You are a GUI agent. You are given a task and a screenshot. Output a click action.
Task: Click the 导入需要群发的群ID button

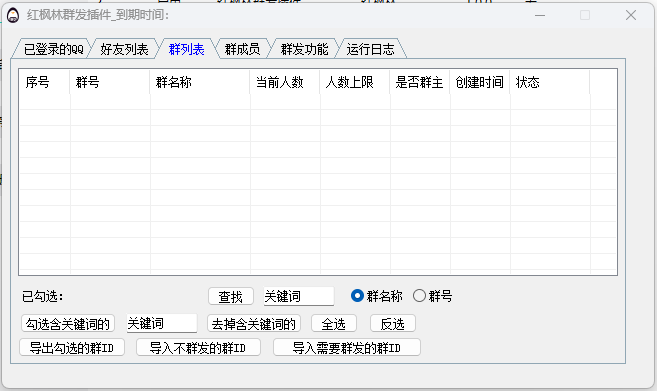(x=347, y=347)
